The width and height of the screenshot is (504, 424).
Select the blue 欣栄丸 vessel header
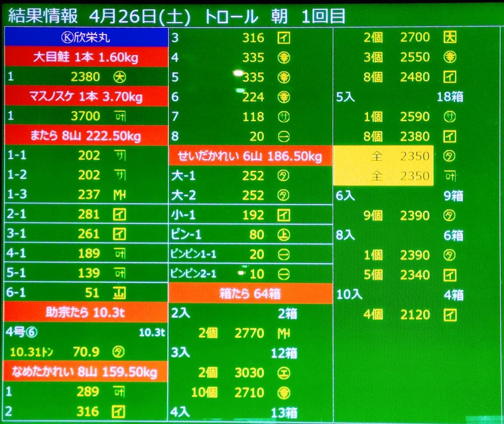(86, 37)
